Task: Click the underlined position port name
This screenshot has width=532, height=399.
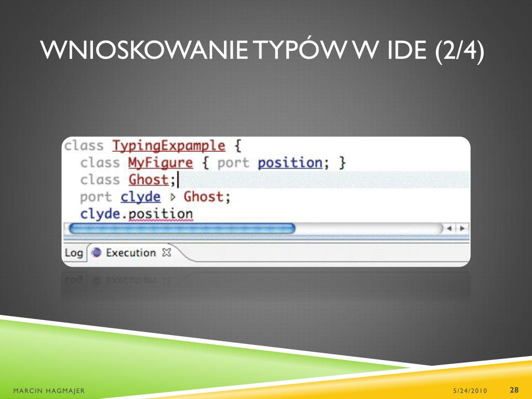Action: (290, 163)
